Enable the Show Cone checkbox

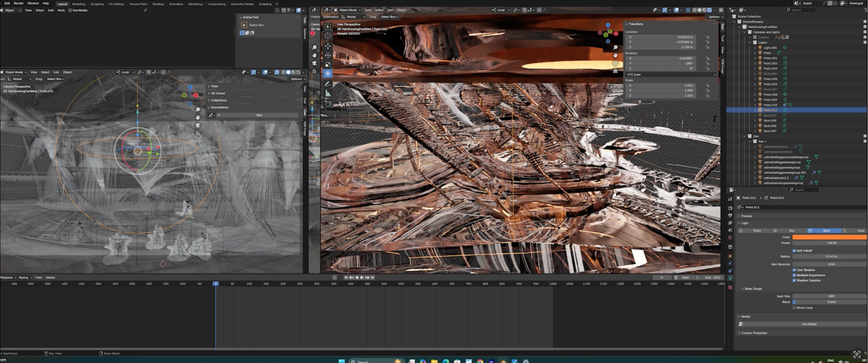click(794, 308)
